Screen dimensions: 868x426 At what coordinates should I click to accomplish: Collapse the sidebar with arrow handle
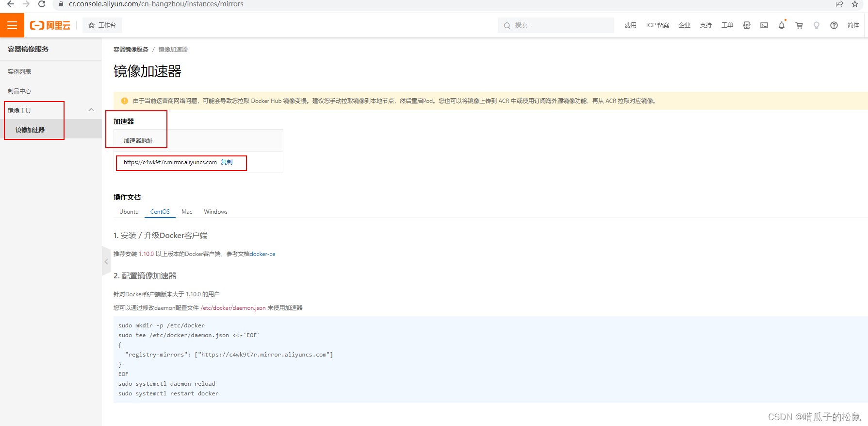106,261
